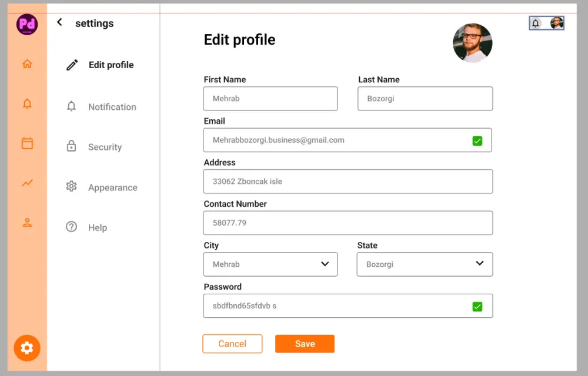Click the round settings gear button
Viewport: 588px width, 376px height.
[27, 348]
